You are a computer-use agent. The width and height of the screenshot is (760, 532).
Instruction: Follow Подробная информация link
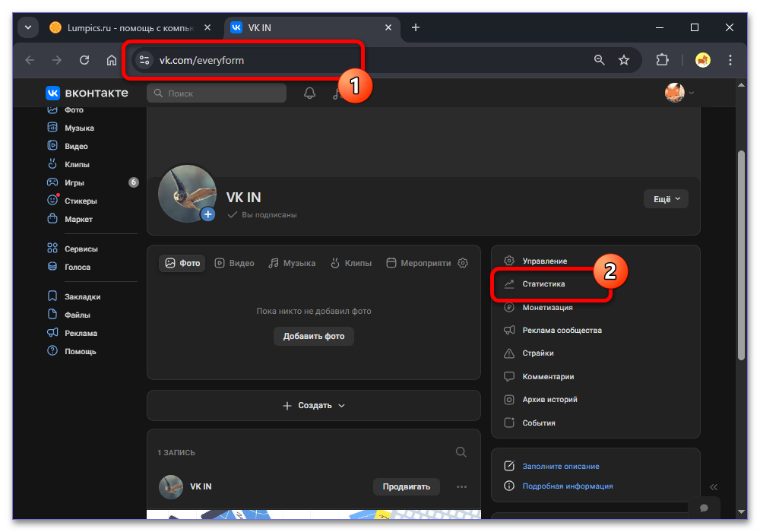[568, 486]
